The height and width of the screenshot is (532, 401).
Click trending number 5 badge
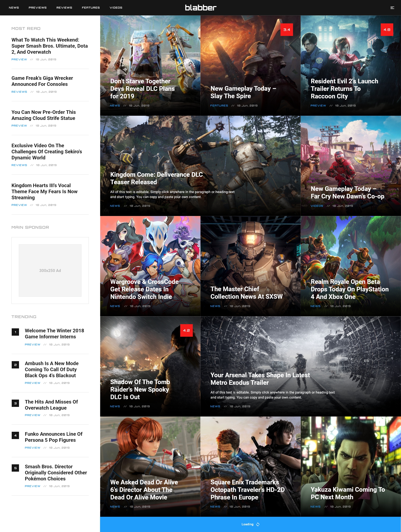[15, 468]
